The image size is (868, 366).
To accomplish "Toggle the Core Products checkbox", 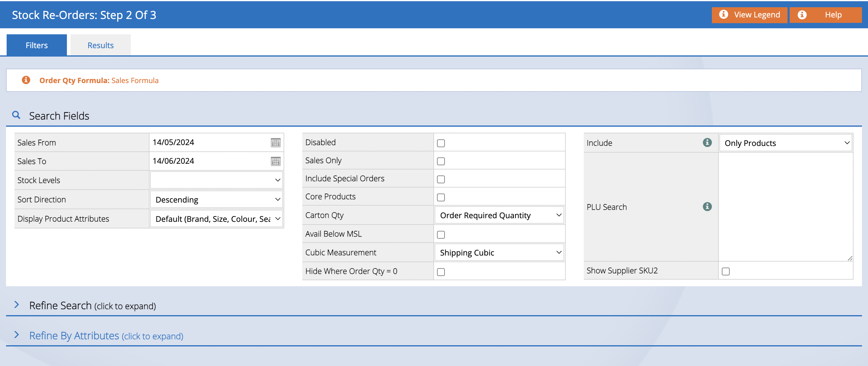I will [x=441, y=197].
